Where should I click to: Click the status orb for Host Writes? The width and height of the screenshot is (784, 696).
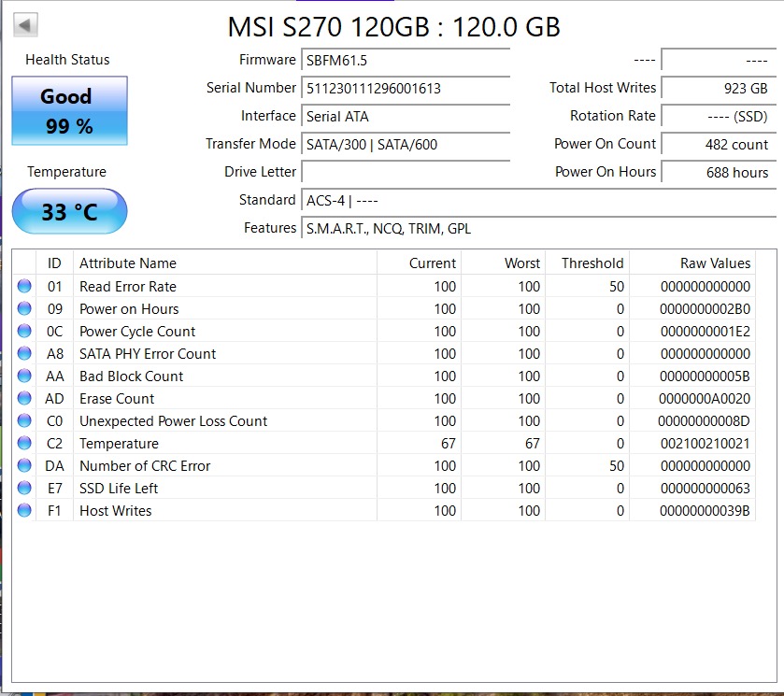[24, 510]
